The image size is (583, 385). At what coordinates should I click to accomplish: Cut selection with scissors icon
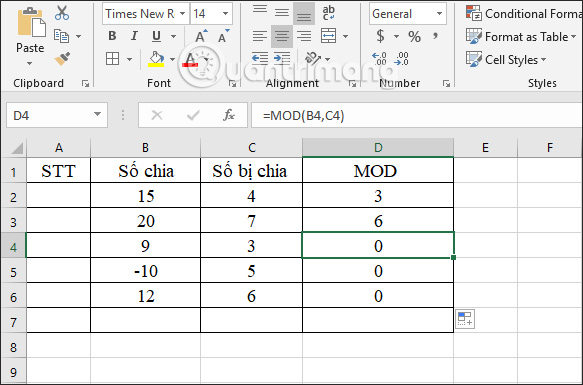click(62, 13)
